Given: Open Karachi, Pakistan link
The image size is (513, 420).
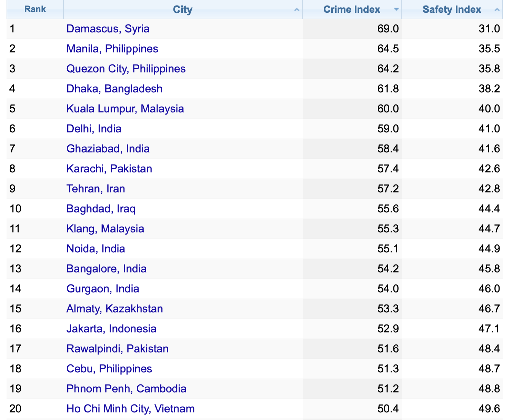Looking at the screenshot, I should coord(109,169).
